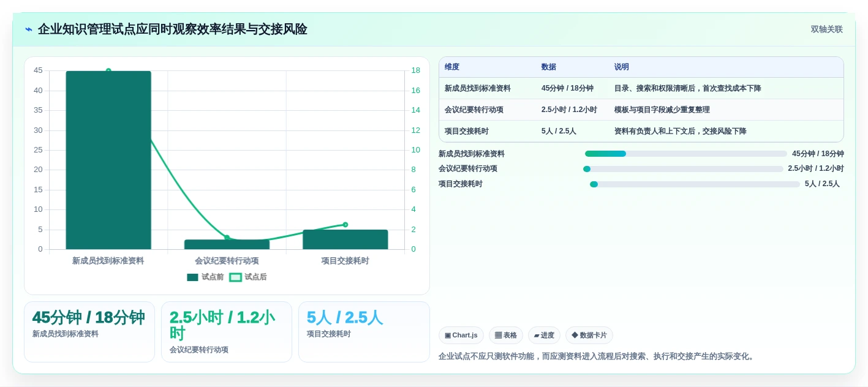Click the progress value 5人 / 2.5人
This screenshot has height=387, width=868.
click(822, 184)
